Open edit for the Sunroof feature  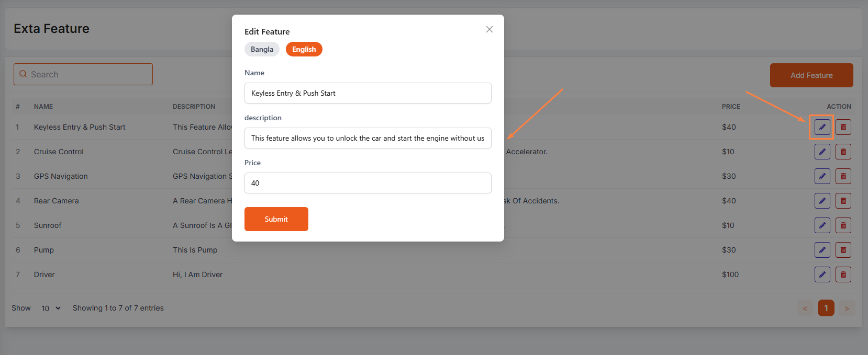click(822, 225)
